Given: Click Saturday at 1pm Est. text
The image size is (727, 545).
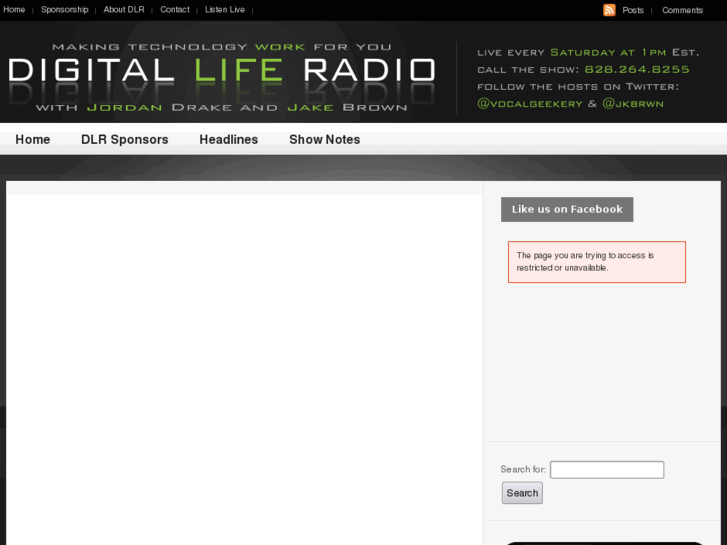Looking at the screenshot, I should pos(625,52).
